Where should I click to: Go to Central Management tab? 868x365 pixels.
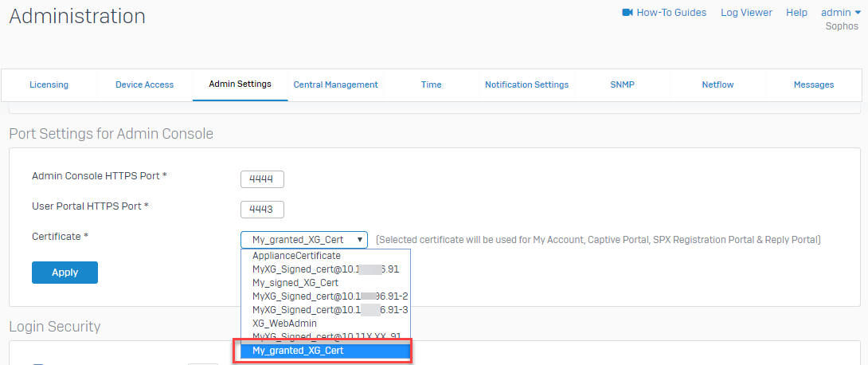coord(335,84)
